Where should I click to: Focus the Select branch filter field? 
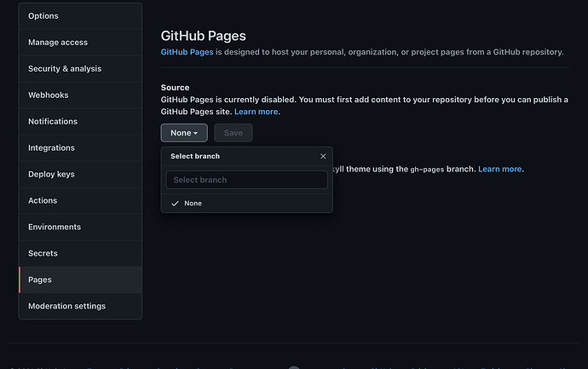(x=247, y=180)
